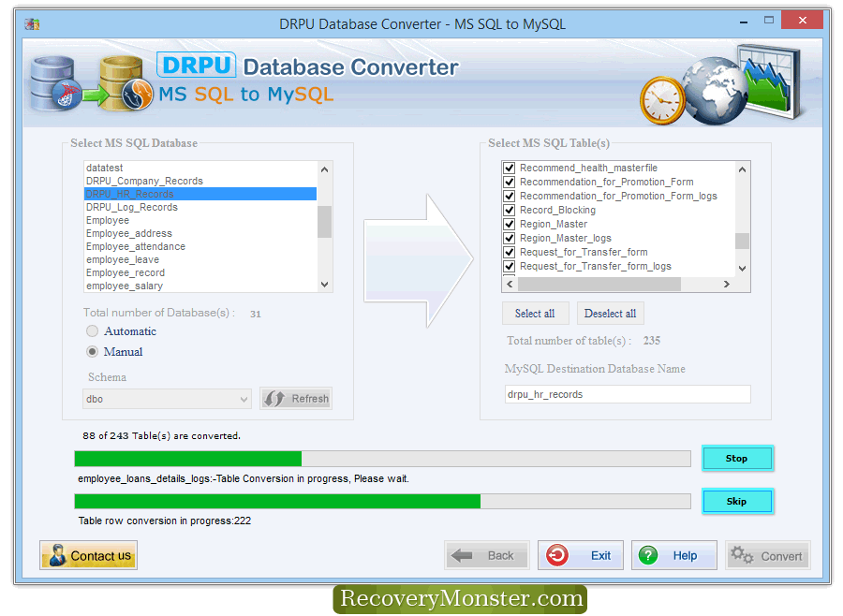This screenshot has width=843, height=616.
Task: Click the DRPU app icon in title bar
Action: click(x=32, y=24)
